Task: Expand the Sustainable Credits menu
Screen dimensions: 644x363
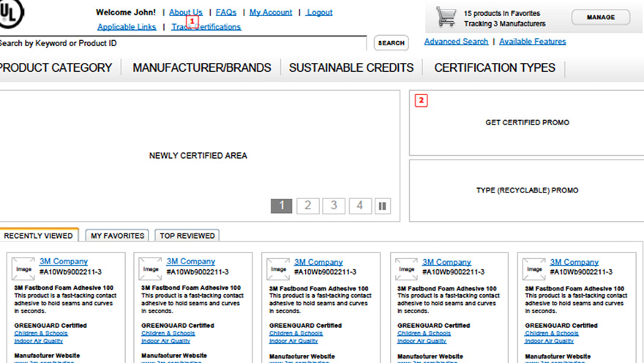Action: coord(351,68)
